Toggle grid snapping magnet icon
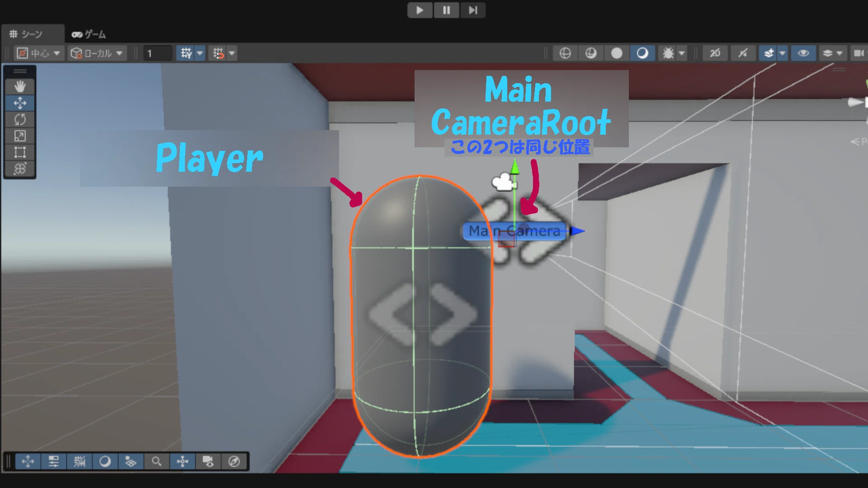 click(218, 53)
